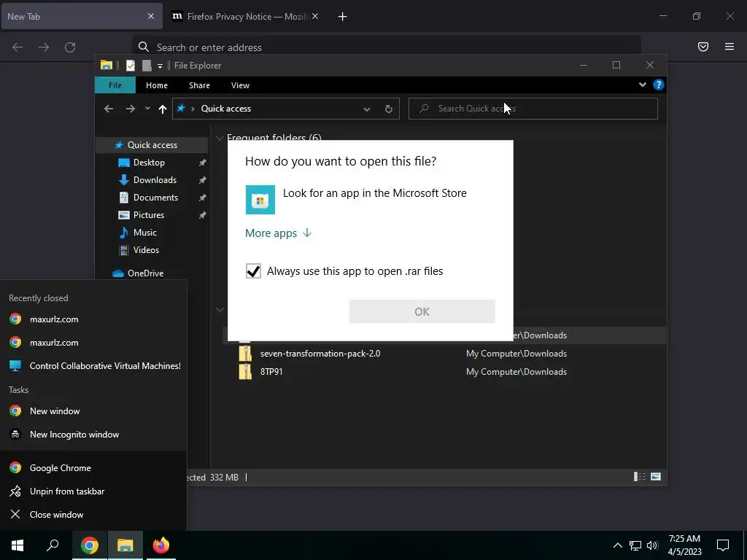Launch Google Chrome from jump list
The height and width of the screenshot is (560, 747).
[x=93, y=467]
